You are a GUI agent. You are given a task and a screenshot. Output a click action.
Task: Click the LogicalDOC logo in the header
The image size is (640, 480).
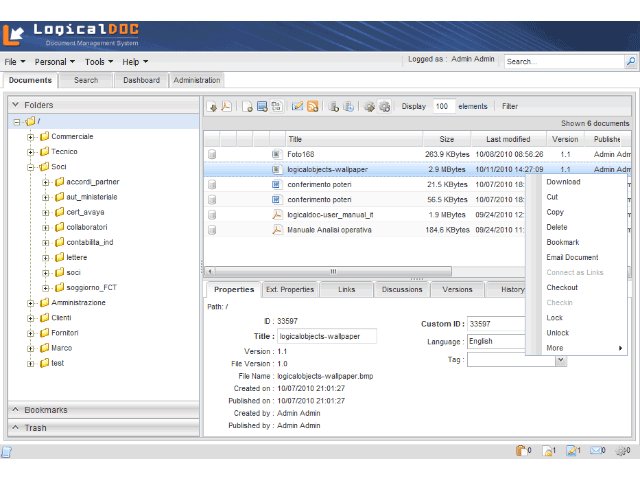[71, 35]
